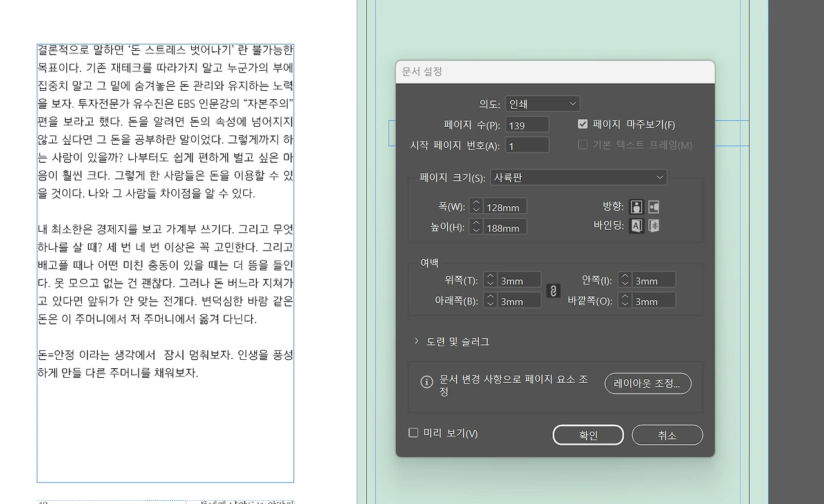Click 취소 cancel button

[x=667, y=435]
